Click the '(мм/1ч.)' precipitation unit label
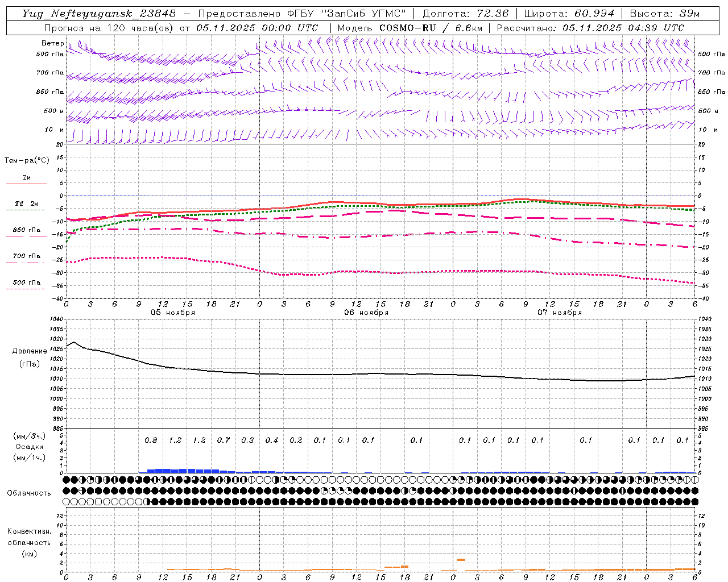 pos(30,458)
